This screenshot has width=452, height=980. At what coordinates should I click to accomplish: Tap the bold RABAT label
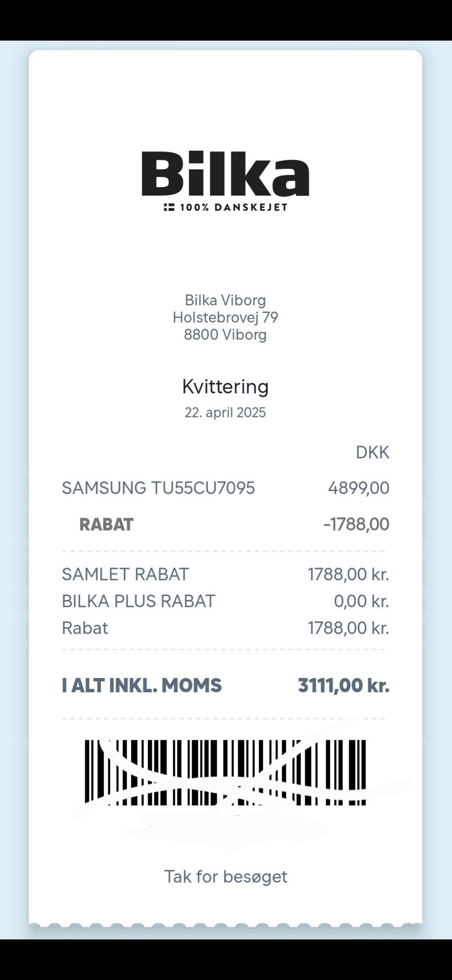[106, 524]
